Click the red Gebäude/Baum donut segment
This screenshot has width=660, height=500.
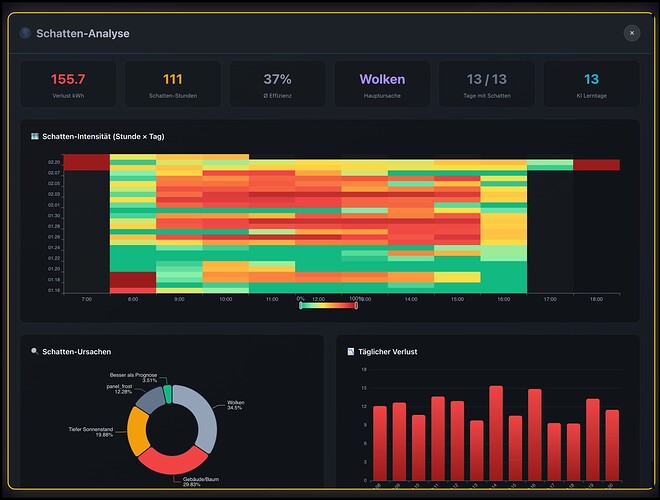[173, 462]
